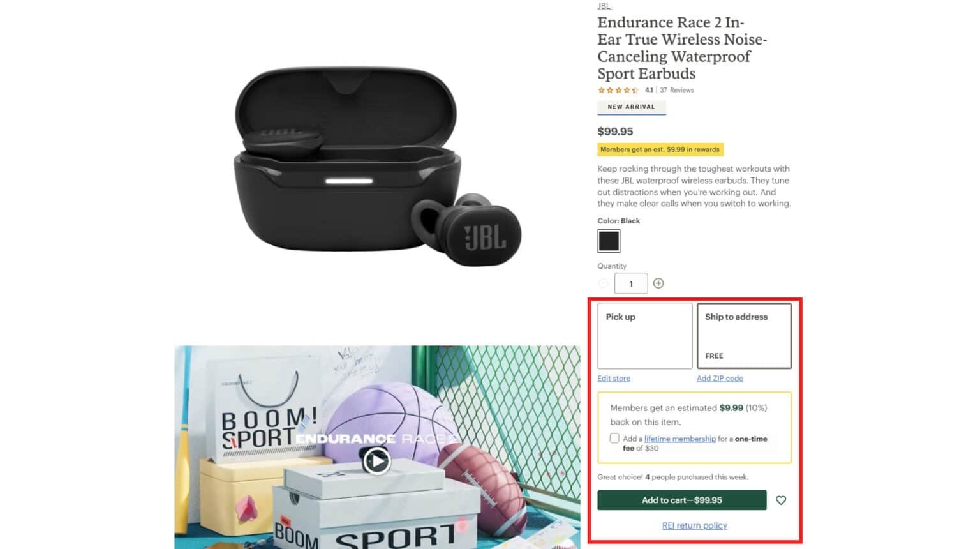Play the Endurance Race 2 video
Viewport: 980px width, 549px height.
click(x=377, y=460)
